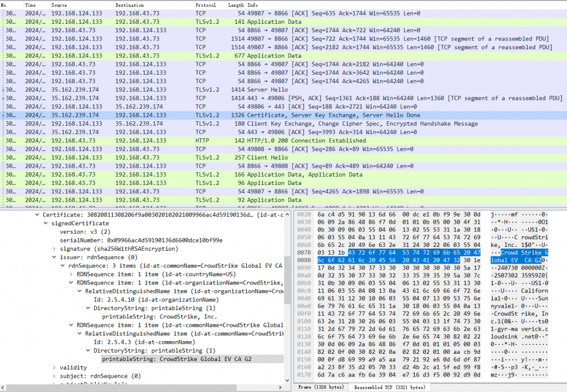Sort by the Destination column header

click(x=130, y=5)
